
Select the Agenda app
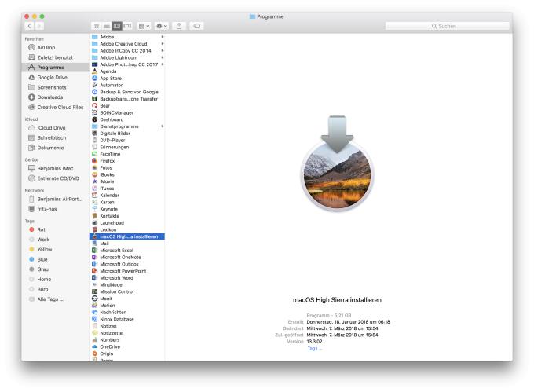(x=127, y=71)
